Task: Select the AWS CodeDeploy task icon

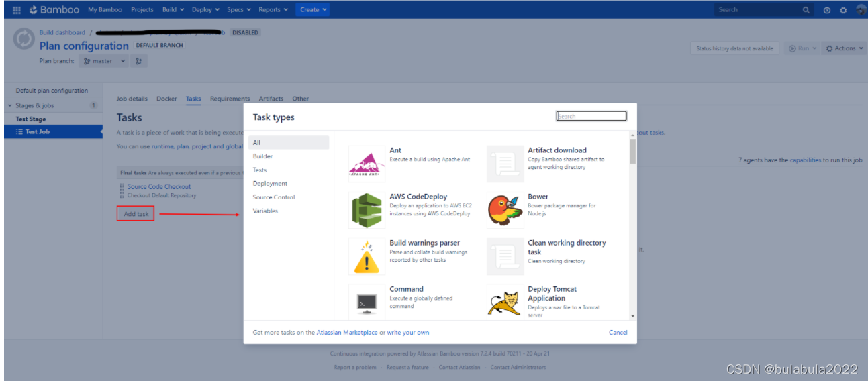Action: [x=367, y=210]
